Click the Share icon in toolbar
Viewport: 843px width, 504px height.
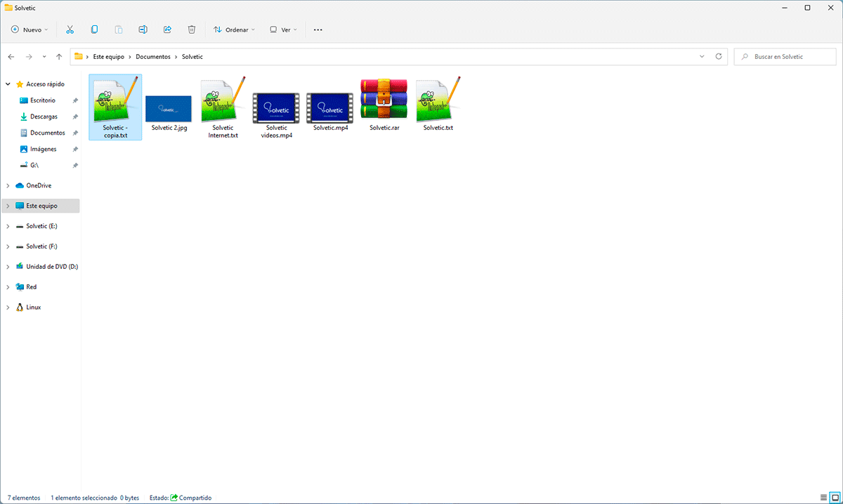[x=167, y=29]
